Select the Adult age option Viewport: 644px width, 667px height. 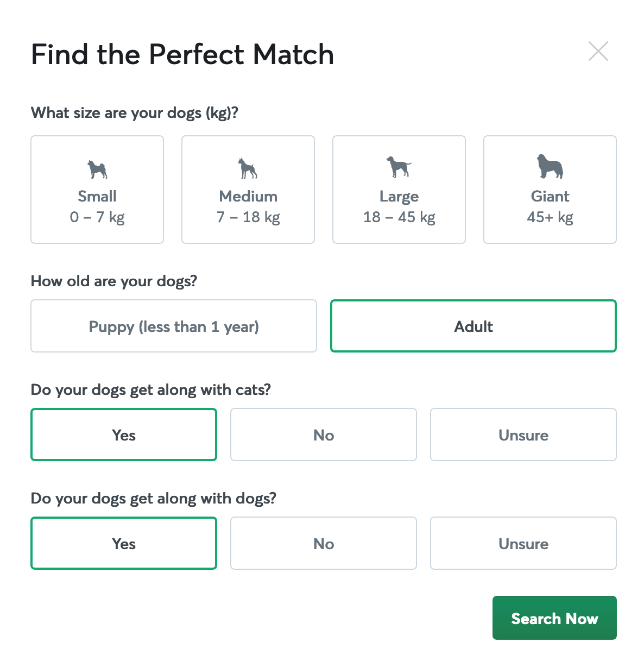473,326
